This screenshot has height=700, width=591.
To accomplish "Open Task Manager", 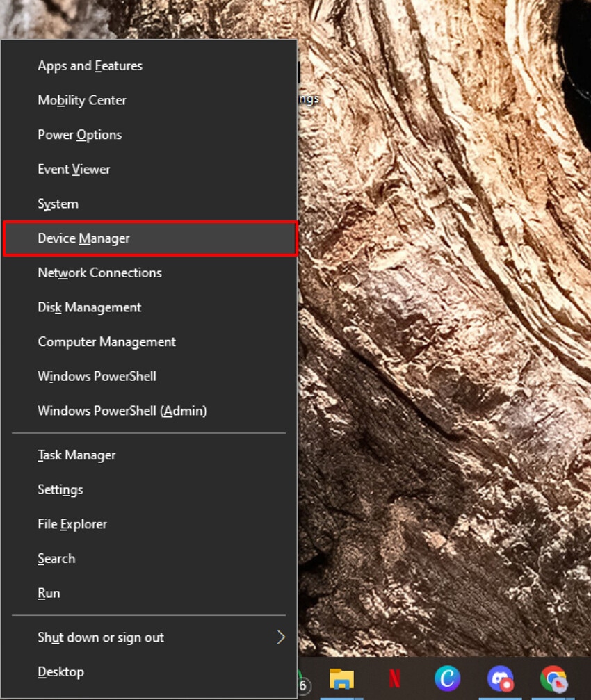I will coord(76,455).
